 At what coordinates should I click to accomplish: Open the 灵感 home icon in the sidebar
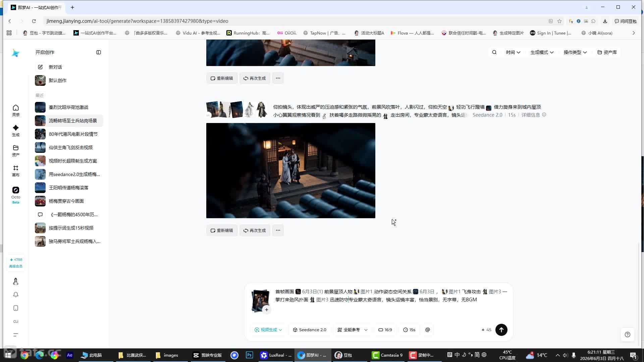point(16,110)
